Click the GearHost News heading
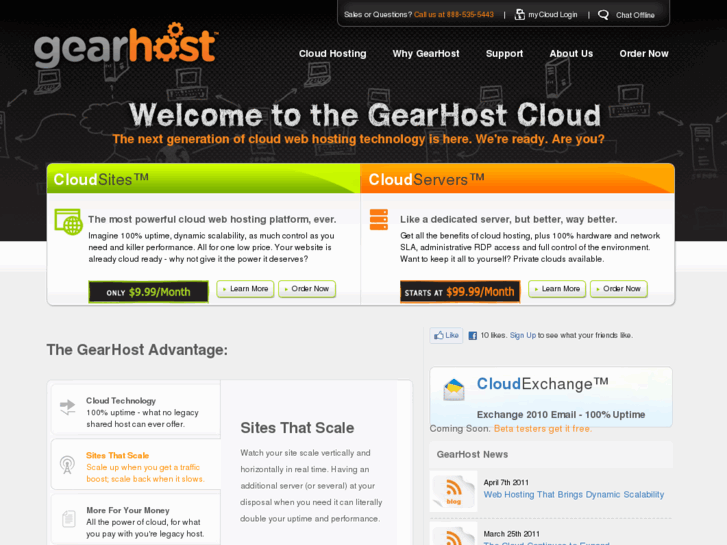Image resolution: width=727 pixels, height=545 pixels. click(472, 455)
